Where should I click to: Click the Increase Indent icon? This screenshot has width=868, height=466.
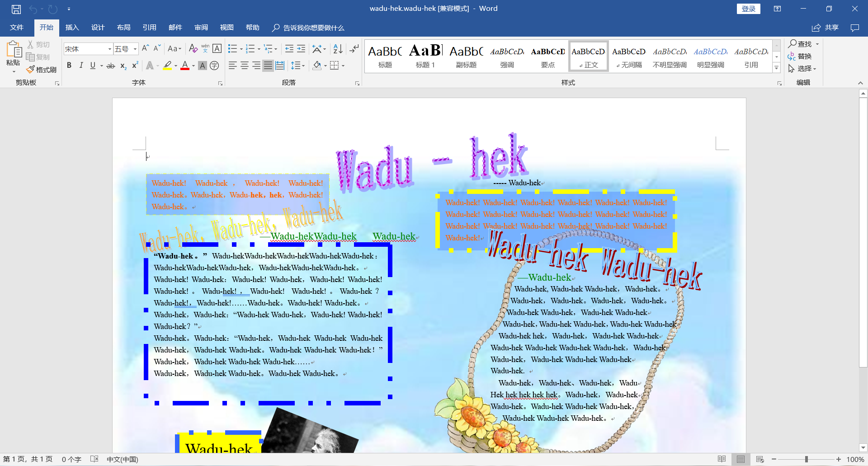click(301, 49)
